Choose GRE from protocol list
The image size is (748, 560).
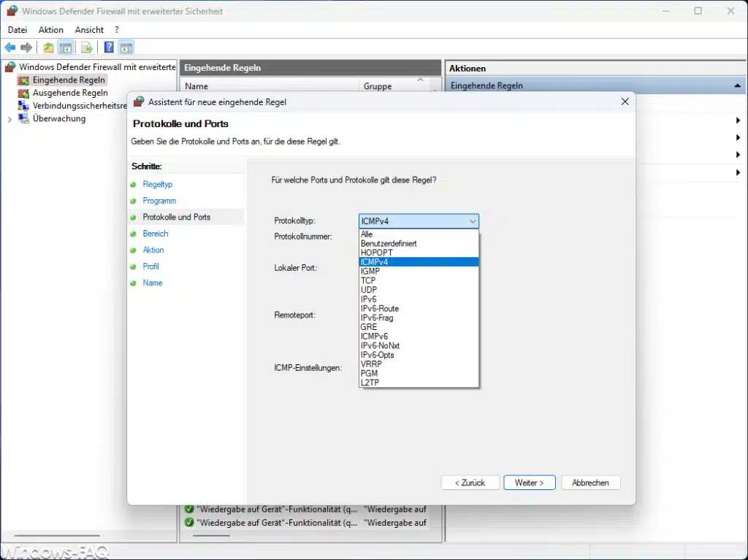point(419,327)
